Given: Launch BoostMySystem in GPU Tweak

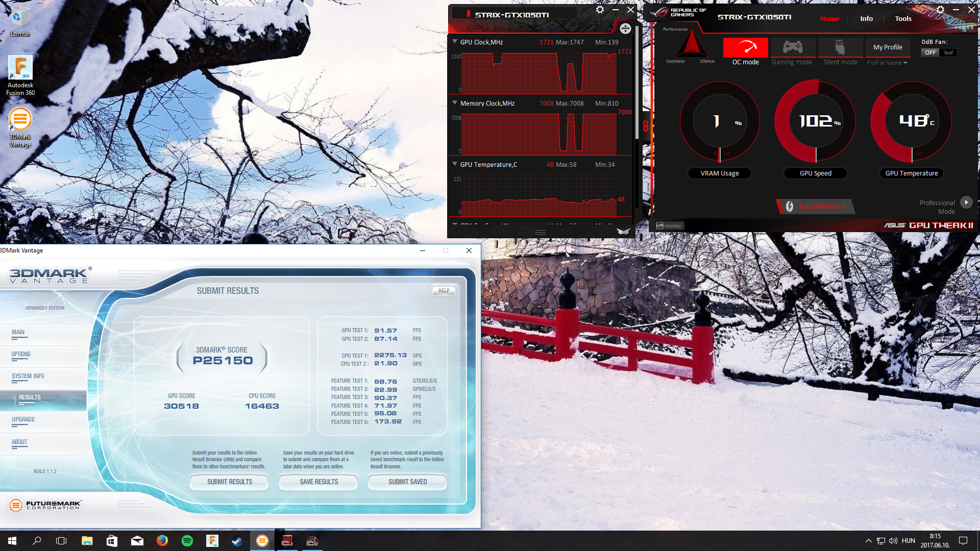Looking at the screenshot, I should point(816,206).
